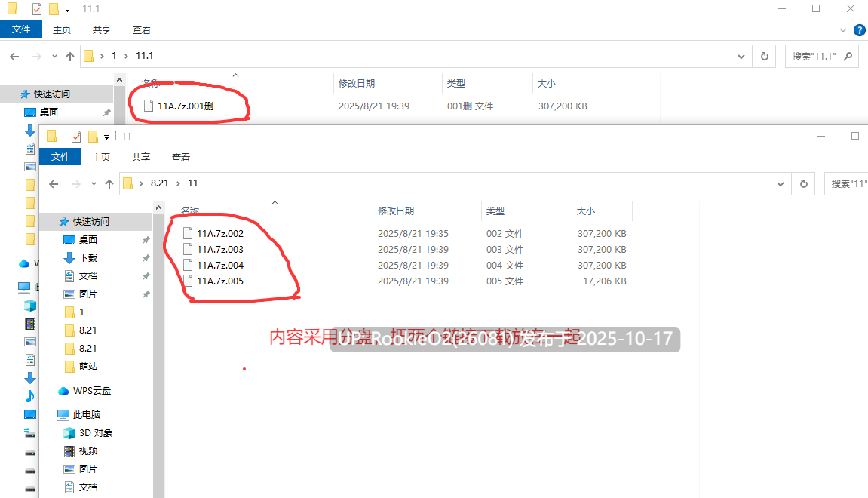Select file 11A.7z.001删
This screenshot has width=868, height=498.
coord(186,106)
